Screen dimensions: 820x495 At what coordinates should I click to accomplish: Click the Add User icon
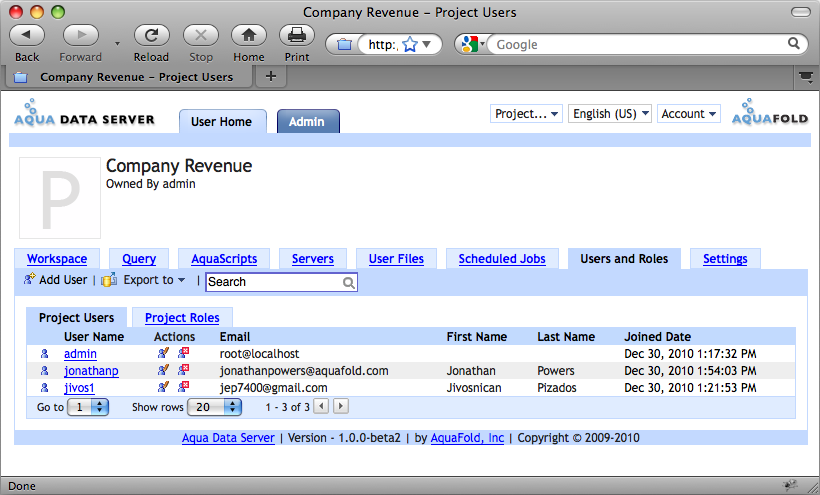pos(29,280)
